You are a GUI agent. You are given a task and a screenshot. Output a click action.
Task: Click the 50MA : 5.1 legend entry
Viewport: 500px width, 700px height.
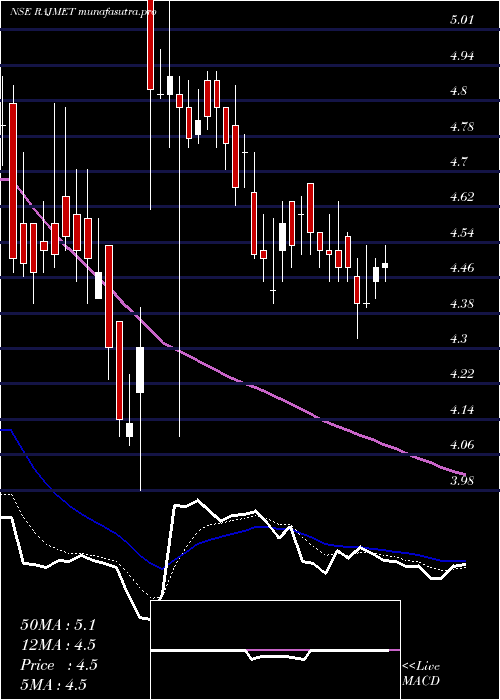(x=58, y=625)
